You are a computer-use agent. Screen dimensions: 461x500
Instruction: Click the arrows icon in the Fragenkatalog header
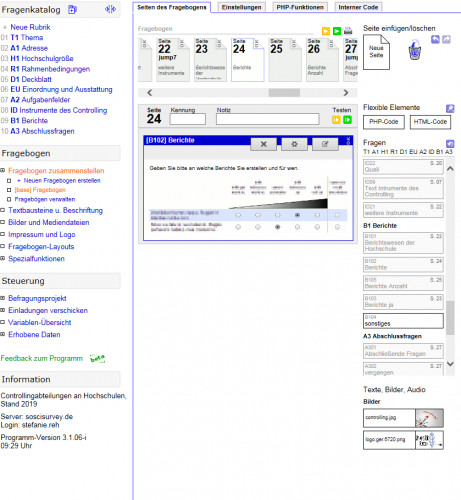[110, 9]
